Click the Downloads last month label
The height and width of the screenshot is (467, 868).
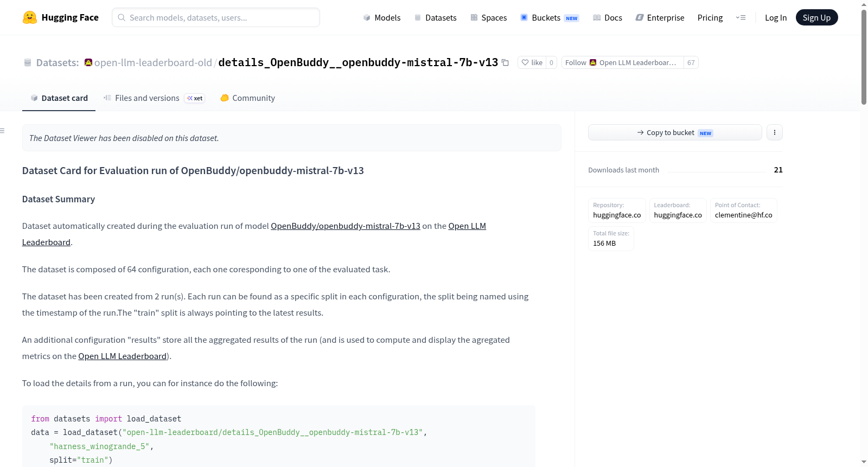(623, 170)
